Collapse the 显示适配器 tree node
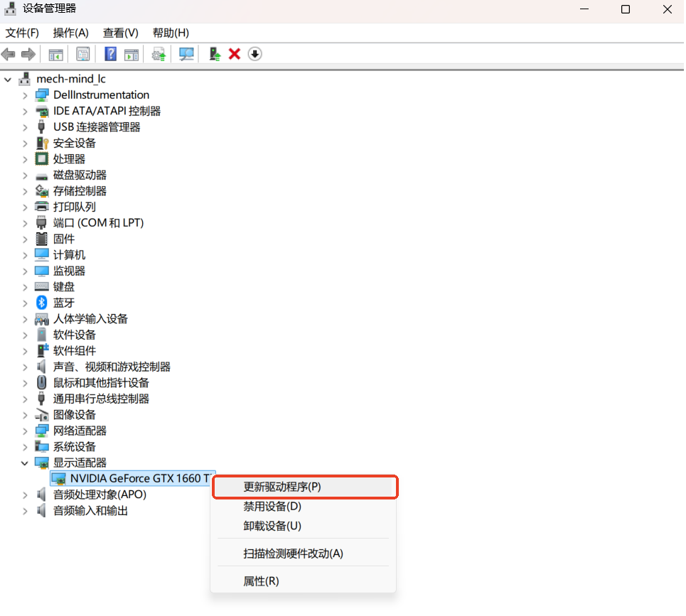 click(24, 462)
